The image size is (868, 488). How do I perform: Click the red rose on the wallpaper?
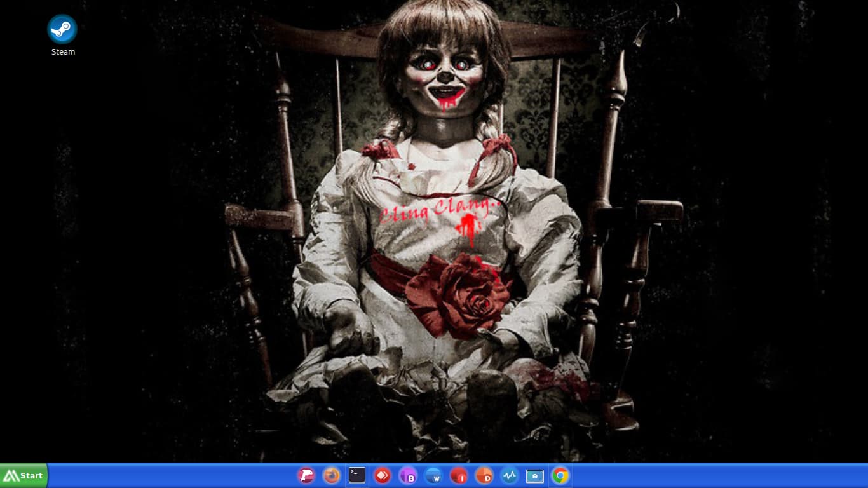click(x=459, y=294)
